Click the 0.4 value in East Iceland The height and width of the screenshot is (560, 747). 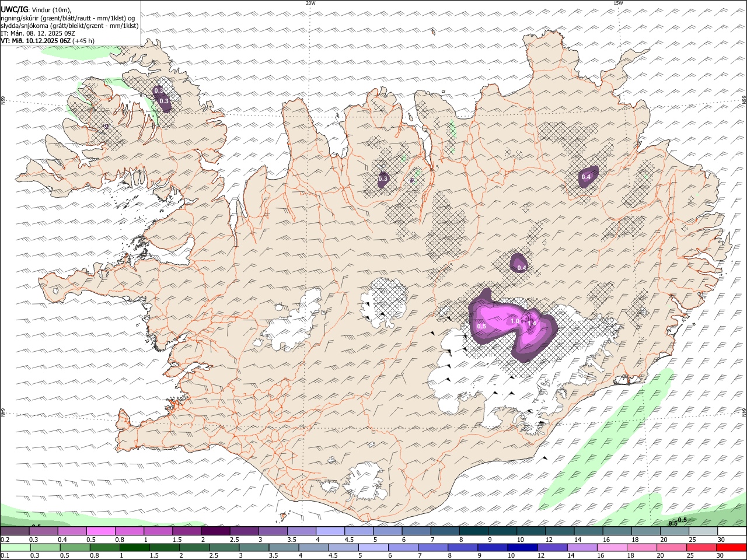(x=586, y=177)
